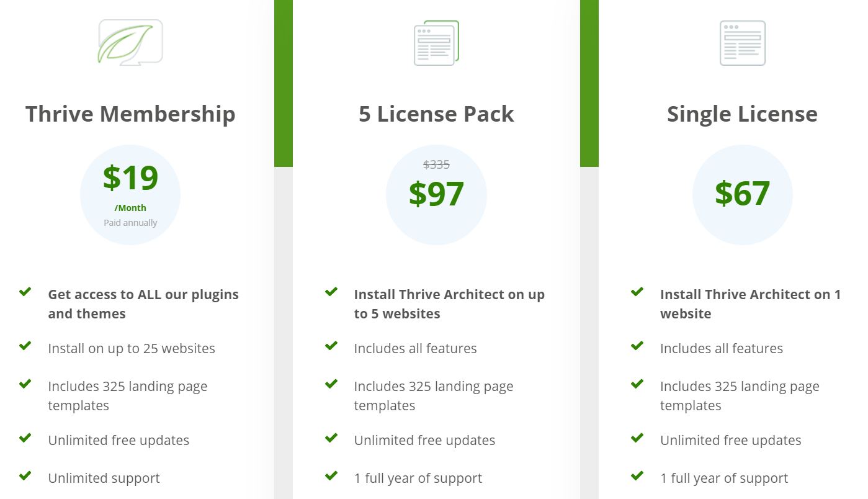The image size is (868, 499).
Task: Click the crossed-out $335 original price
Action: point(436,164)
